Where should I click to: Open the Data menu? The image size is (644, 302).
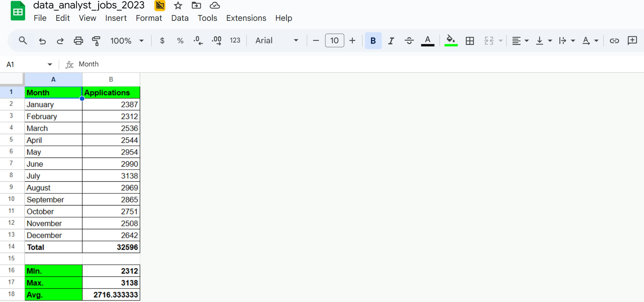180,18
